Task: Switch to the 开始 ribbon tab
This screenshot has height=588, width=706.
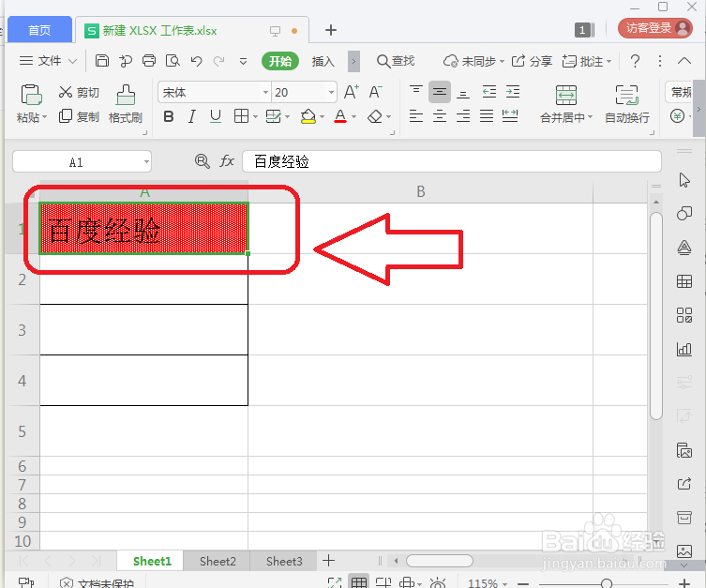Action: (280, 61)
